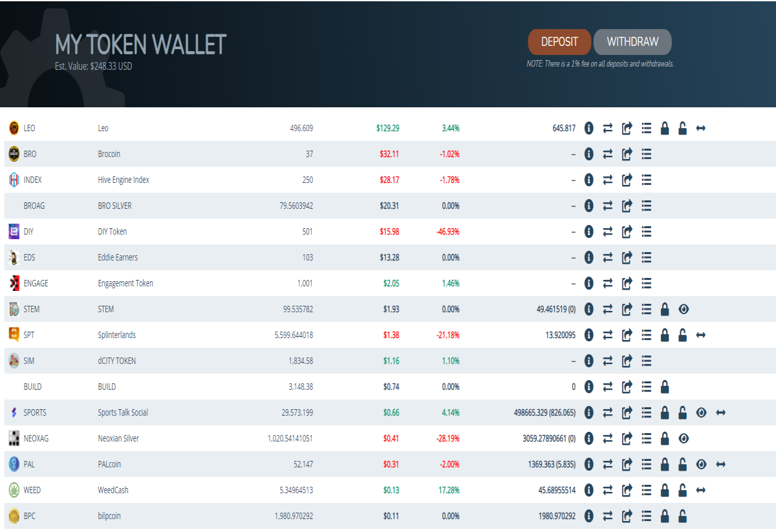Open history list icon for SIM
Image resolution: width=776 pixels, height=532 pixels.
[646, 361]
